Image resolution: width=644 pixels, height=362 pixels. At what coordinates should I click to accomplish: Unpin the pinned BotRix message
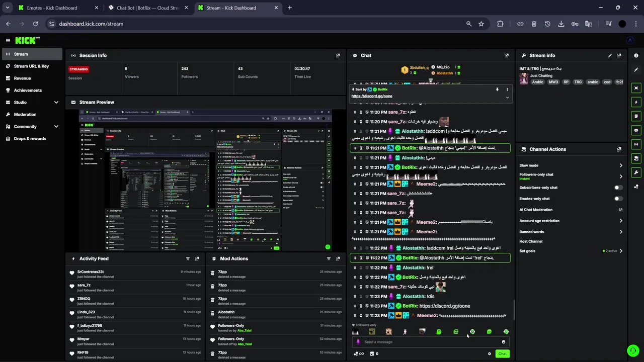tap(497, 89)
